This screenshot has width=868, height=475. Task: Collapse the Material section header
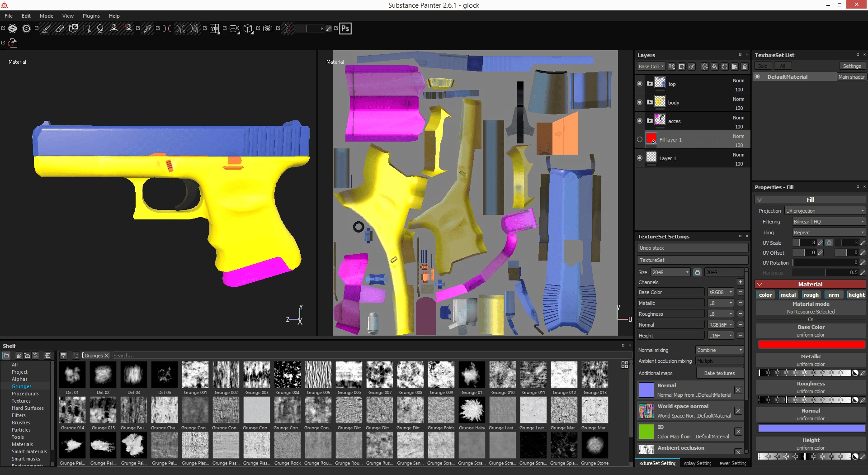pos(810,284)
